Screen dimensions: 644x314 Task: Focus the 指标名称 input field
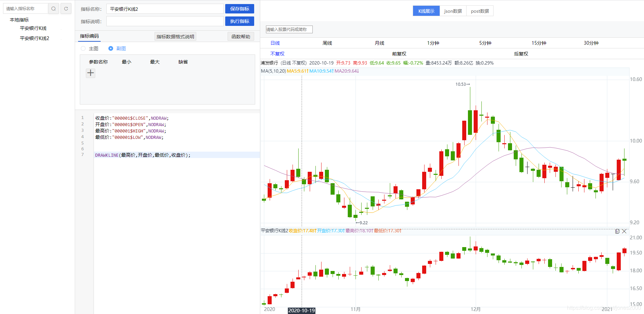(x=165, y=9)
